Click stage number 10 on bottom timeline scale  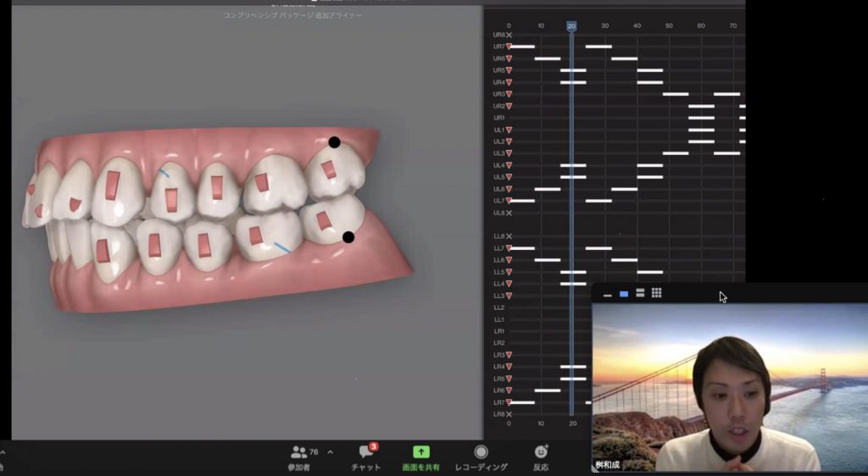[541, 423]
